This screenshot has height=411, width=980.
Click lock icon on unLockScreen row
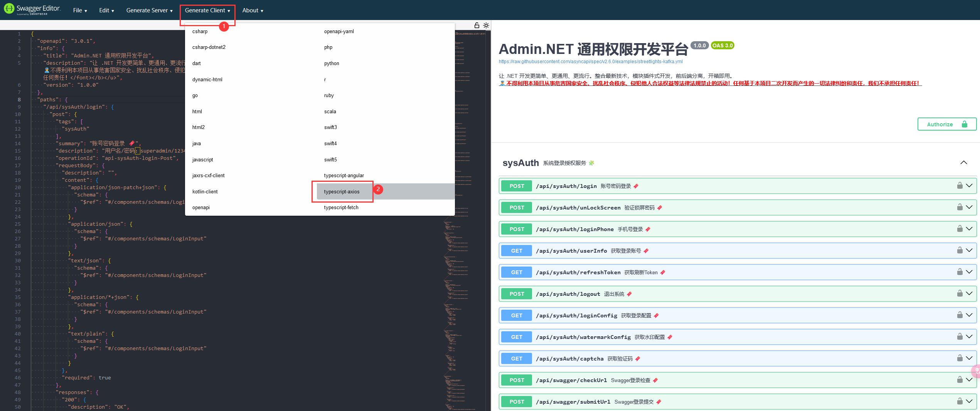pyautogui.click(x=960, y=207)
